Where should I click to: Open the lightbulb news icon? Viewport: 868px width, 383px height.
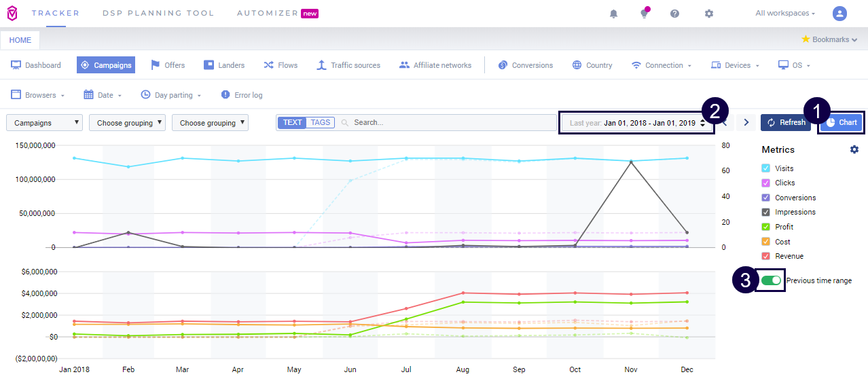644,14
